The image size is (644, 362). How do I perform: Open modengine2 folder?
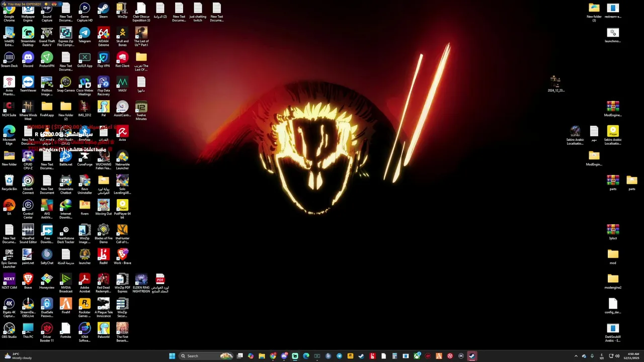coord(613,282)
